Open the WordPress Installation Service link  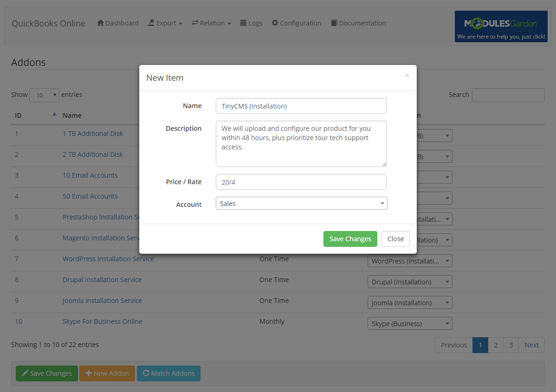point(108,258)
